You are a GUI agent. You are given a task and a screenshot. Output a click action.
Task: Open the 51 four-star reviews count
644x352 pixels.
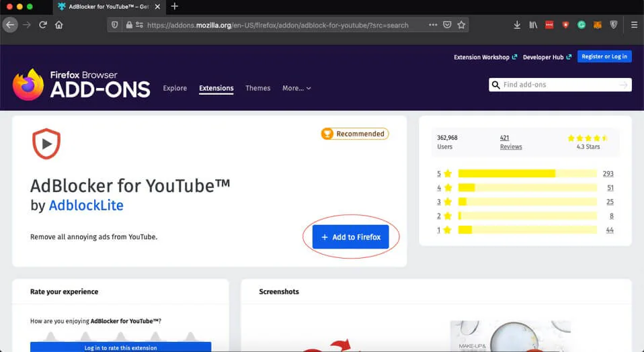click(x=610, y=187)
